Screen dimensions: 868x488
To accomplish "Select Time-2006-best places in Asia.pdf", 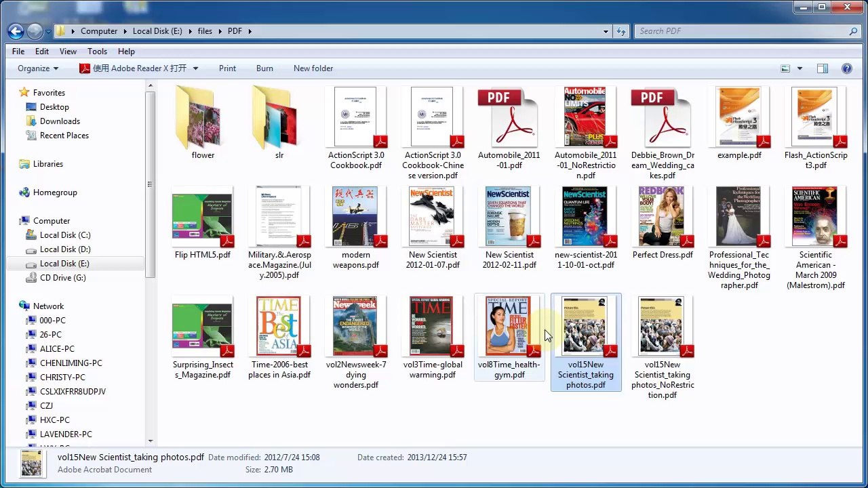I will pos(279,338).
